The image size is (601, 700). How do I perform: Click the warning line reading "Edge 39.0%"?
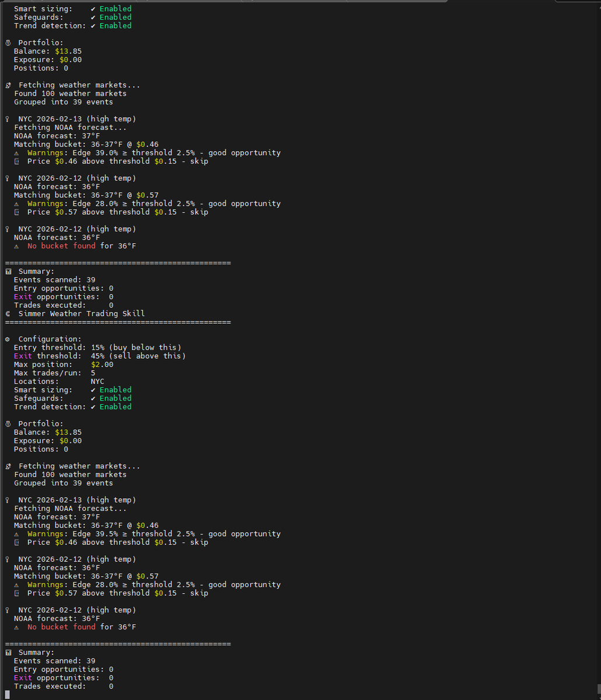[147, 153]
